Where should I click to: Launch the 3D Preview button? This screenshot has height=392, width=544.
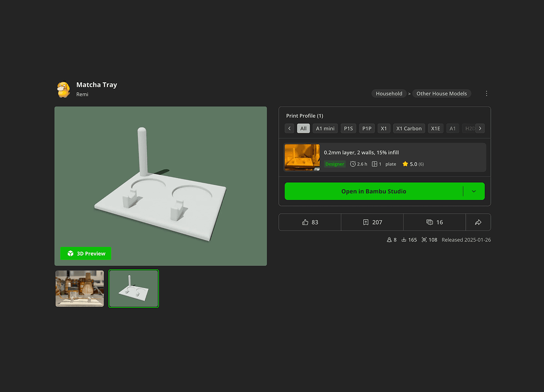pyautogui.click(x=86, y=254)
